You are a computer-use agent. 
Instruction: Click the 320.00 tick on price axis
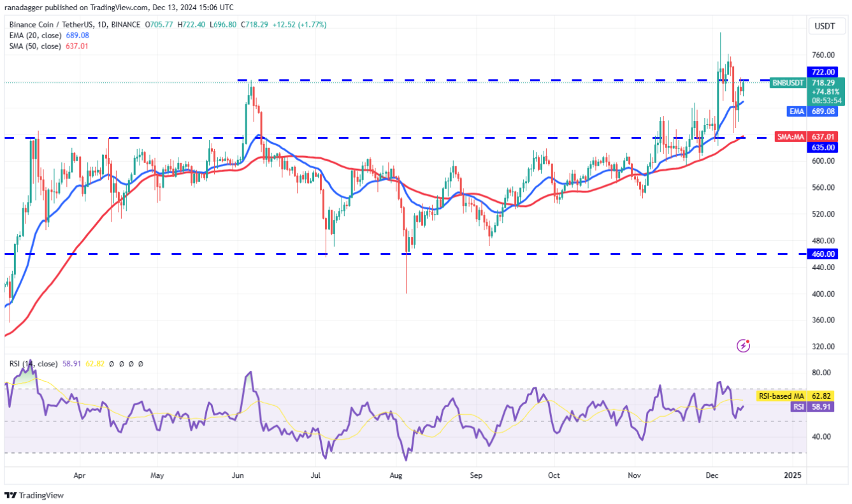tap(822, 347)
